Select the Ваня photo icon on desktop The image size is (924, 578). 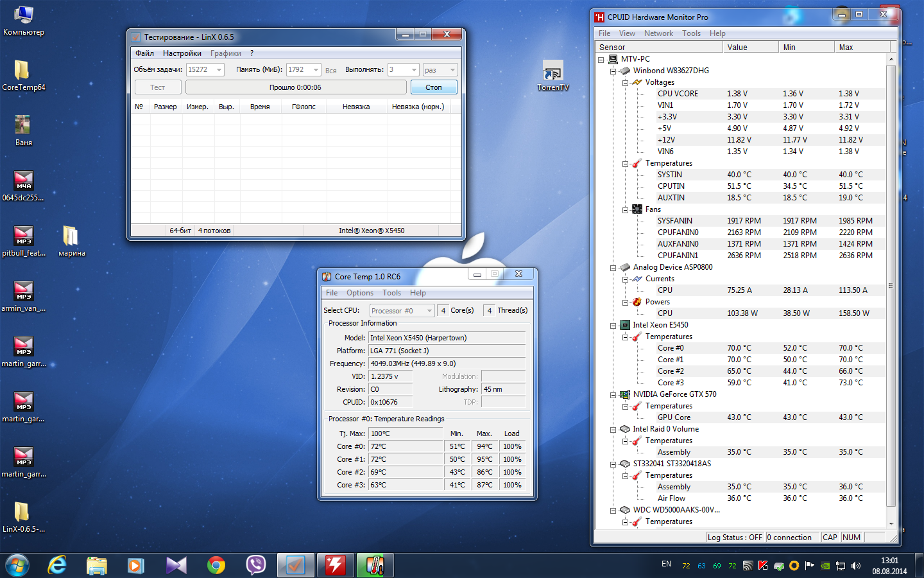(x=24, y=130)
